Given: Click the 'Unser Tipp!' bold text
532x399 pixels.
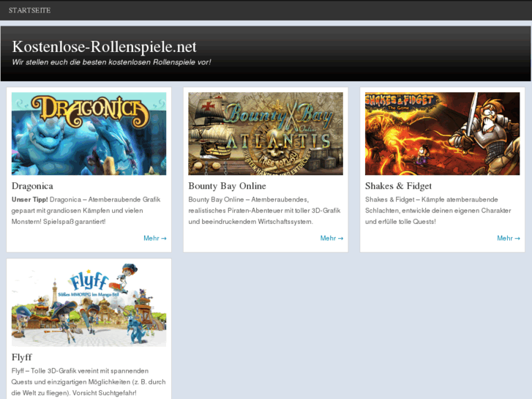Looking at the screenshot, I should click(x=29, y=200).
